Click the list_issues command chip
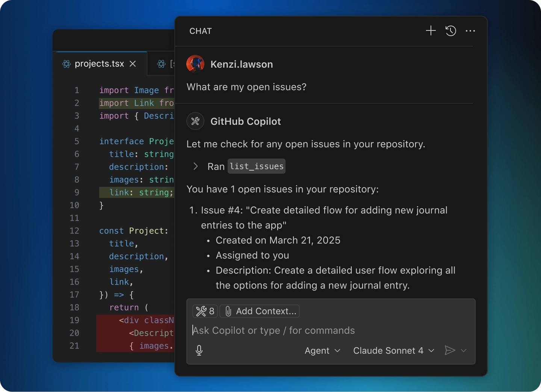 (256, 166)
